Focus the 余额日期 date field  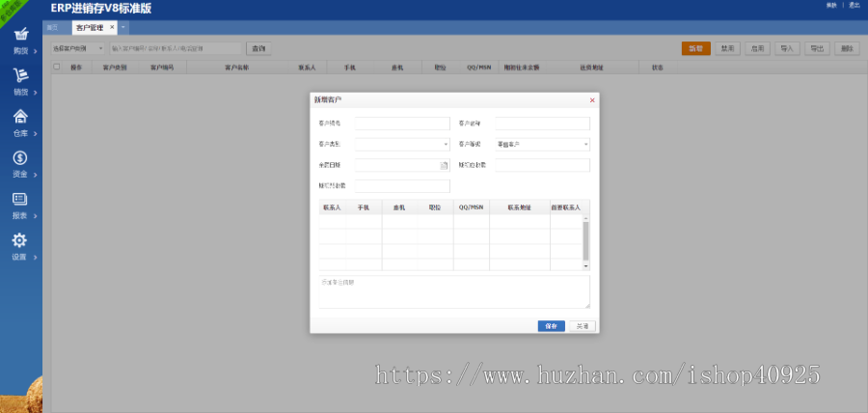coord(402,165)
